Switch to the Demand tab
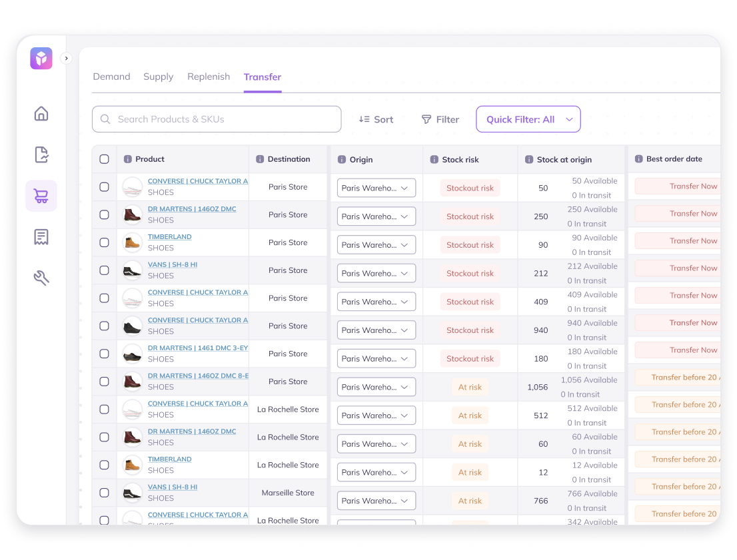 pyautogui.click(x=111, y=77)
